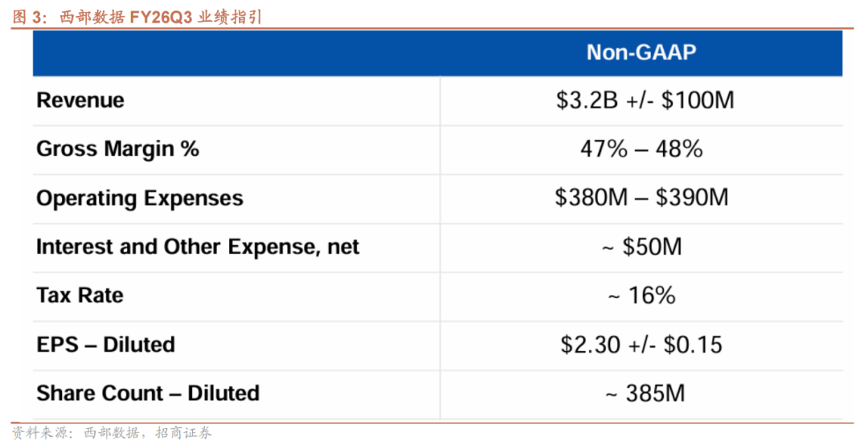Select the EPS – Diluted row label
This screenshot has width=868, height=441.
click(x=105, y=345)
